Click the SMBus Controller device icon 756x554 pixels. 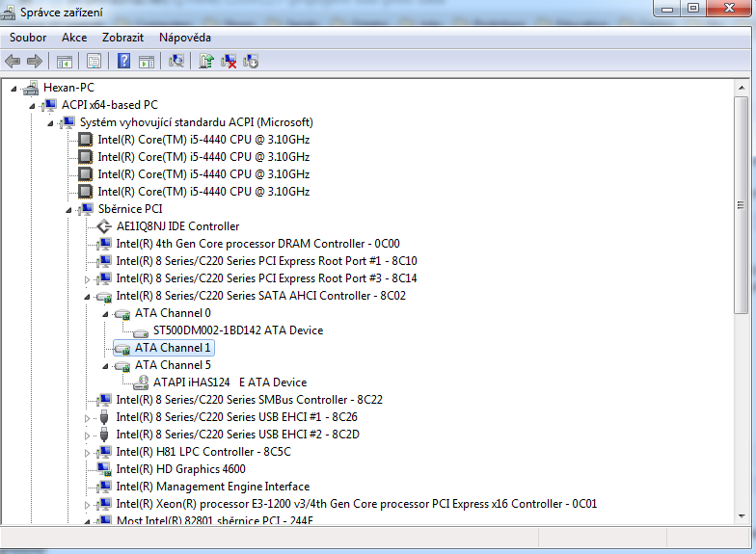[104, 400]
